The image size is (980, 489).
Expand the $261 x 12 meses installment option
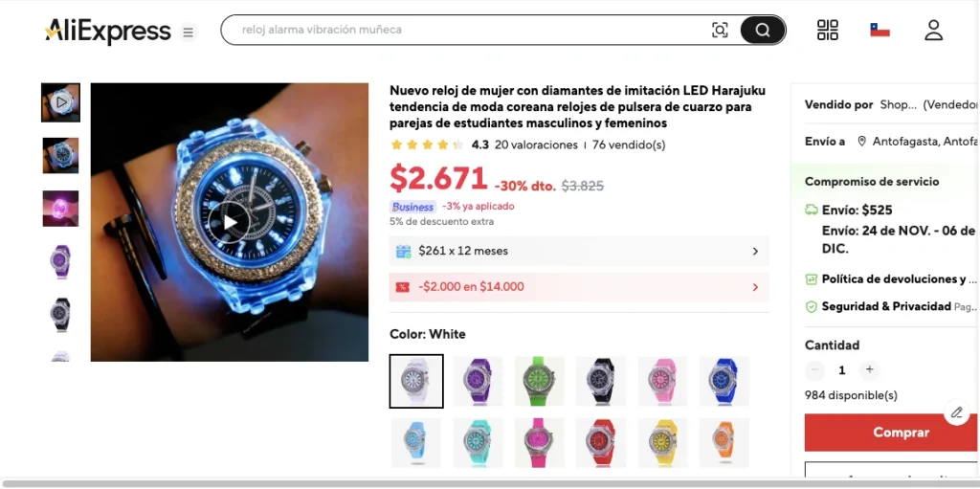pyautogui.click(x=579, y=251)
